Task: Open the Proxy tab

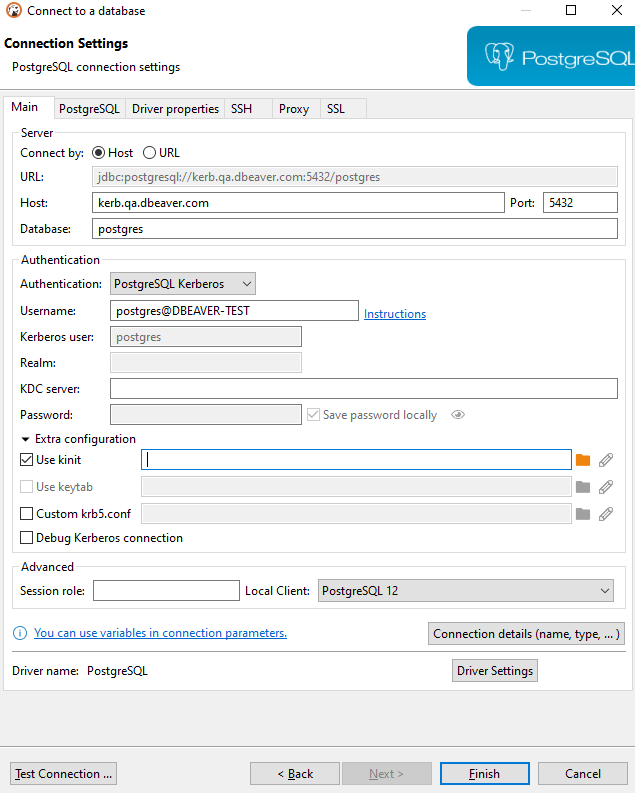Action: (294, 109)
